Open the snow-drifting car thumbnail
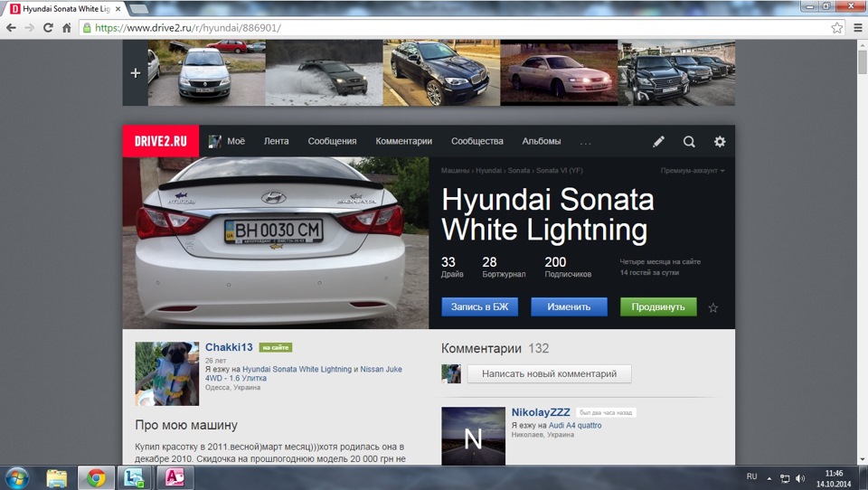868x490 pixels. (x=324, y=72)
